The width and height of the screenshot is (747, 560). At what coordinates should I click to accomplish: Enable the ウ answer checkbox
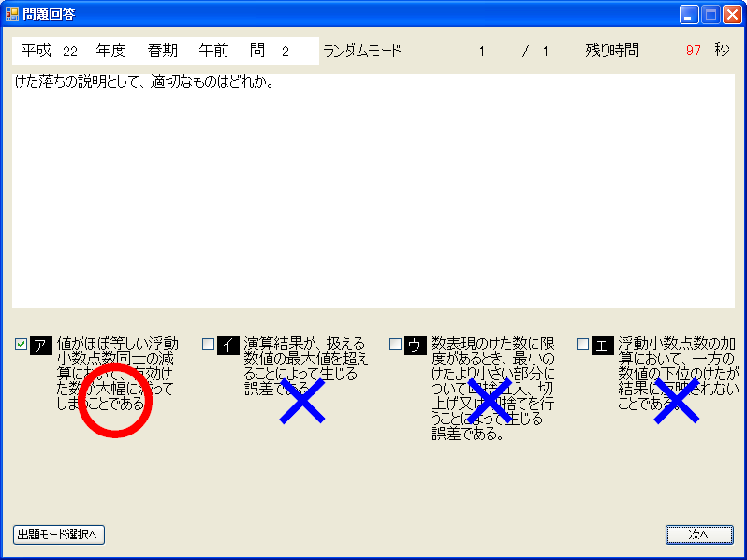[x=395, y=345]
